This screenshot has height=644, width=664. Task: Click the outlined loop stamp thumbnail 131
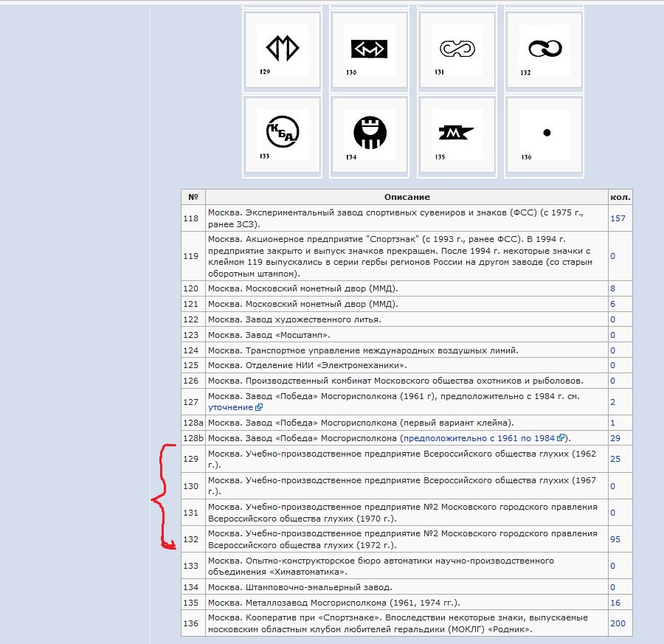(457, 50)
